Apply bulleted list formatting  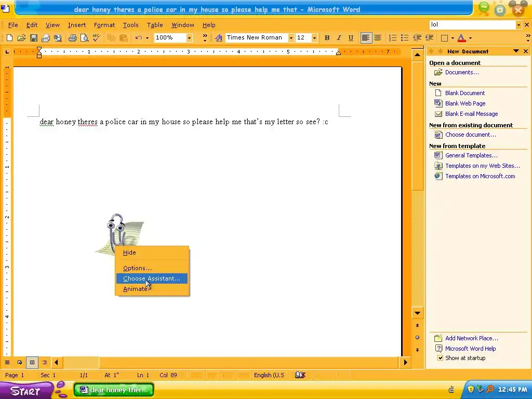click(x=404, y=37)
